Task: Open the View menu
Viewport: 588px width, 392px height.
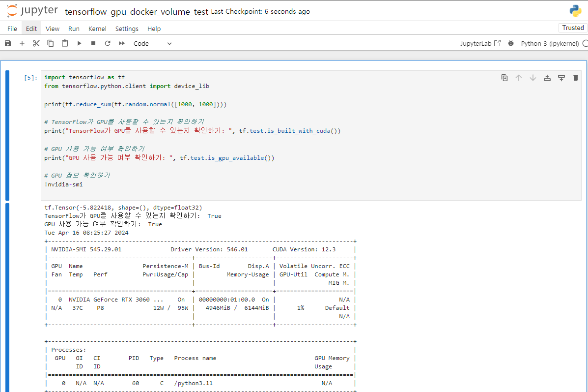Action: [53, 29]
